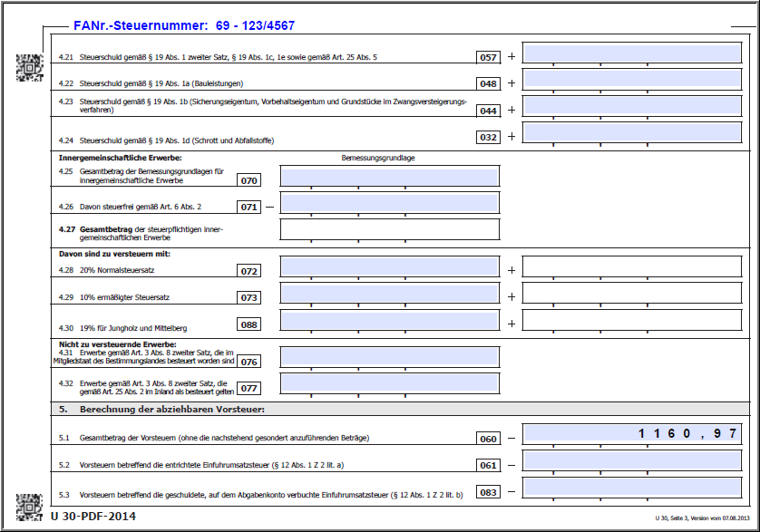This screenshot has width=760, height=532.
Task: Click the Bemessungsgrundlage field for code 072
Action: click(x=390, y=267)
